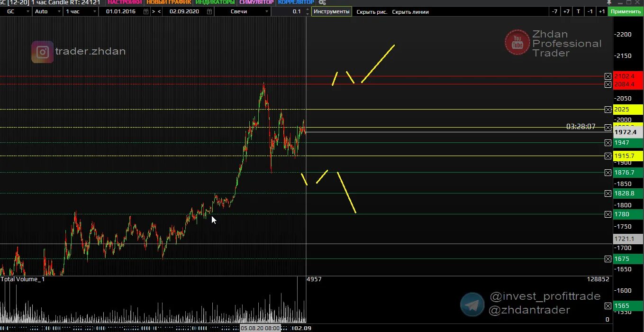This screenshot has width=644, height=332.
Task: Remove the 1915.7 level line
Action: click(608, 156)
